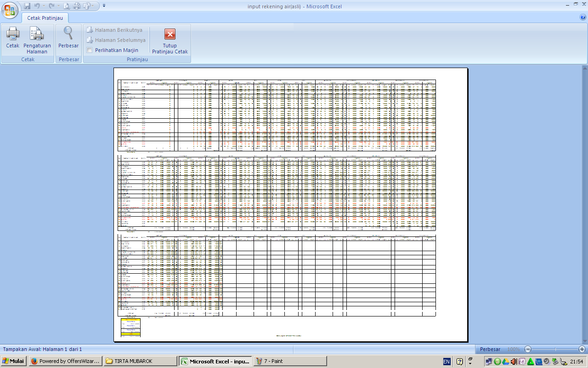This screenshot has width=588, height=368.
Task: Click Halaman Sebelumnya button
Action: pyautogui.click(x=116, y=40)
